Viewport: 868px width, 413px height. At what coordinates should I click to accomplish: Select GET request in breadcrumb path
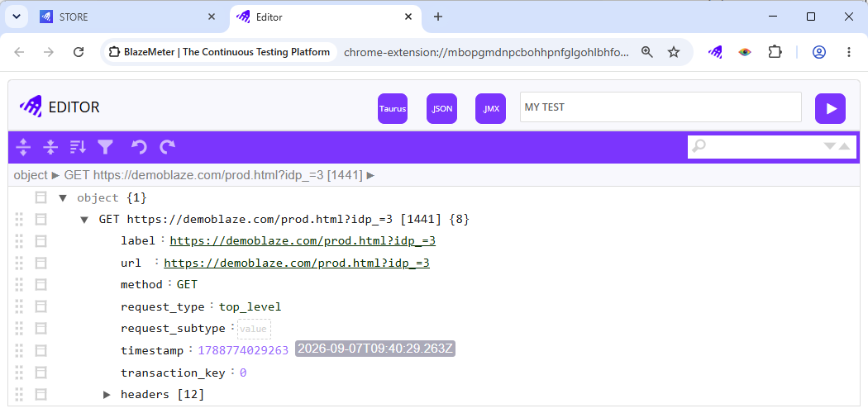[x=213, y=175]
